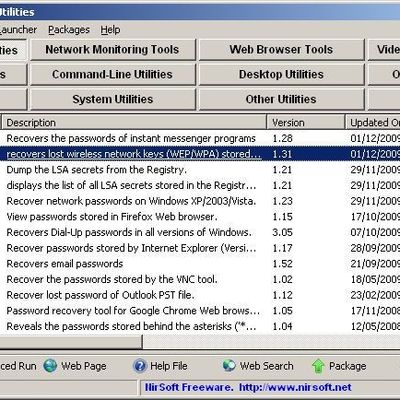The height and width of the screenshot is (400, 400).
Task: Click the Package green arrow icon
Action: point(318,366)
